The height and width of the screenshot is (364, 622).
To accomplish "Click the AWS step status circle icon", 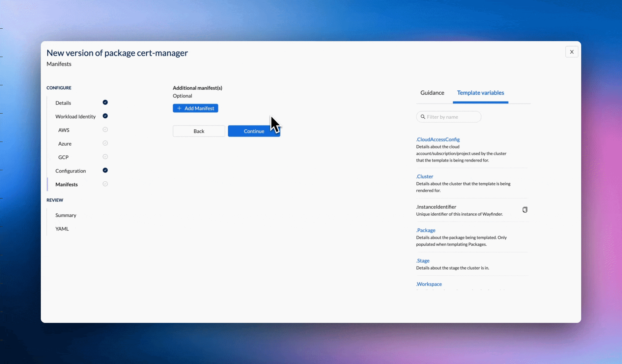I will pyautogui.click(x=105, y=130).
